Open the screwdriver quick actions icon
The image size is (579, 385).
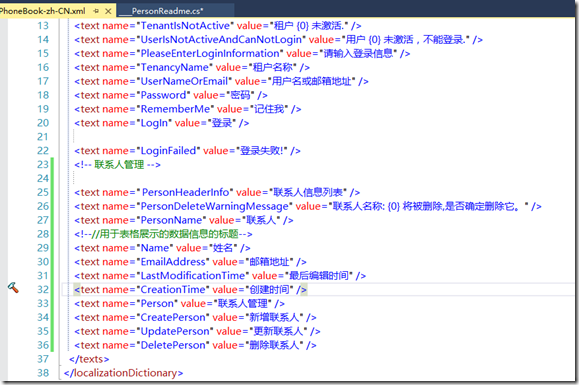(13, 288)
